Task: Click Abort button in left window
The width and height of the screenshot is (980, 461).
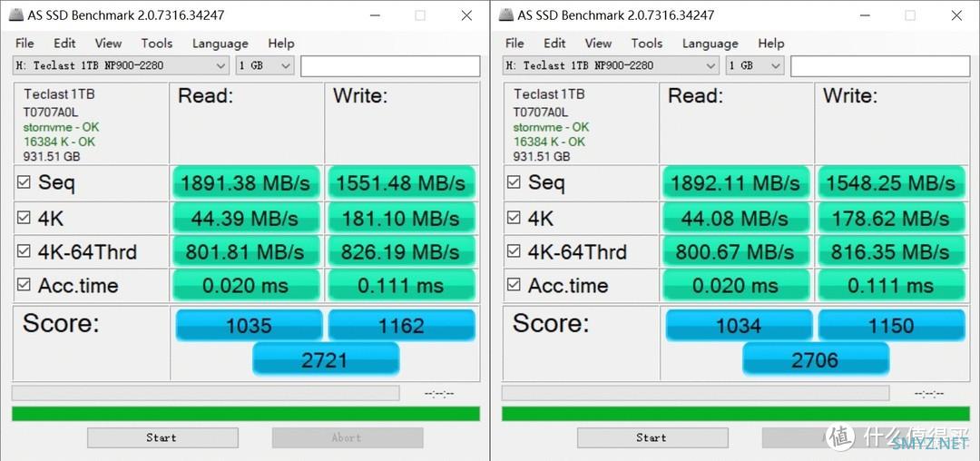Action: (348, 438)
